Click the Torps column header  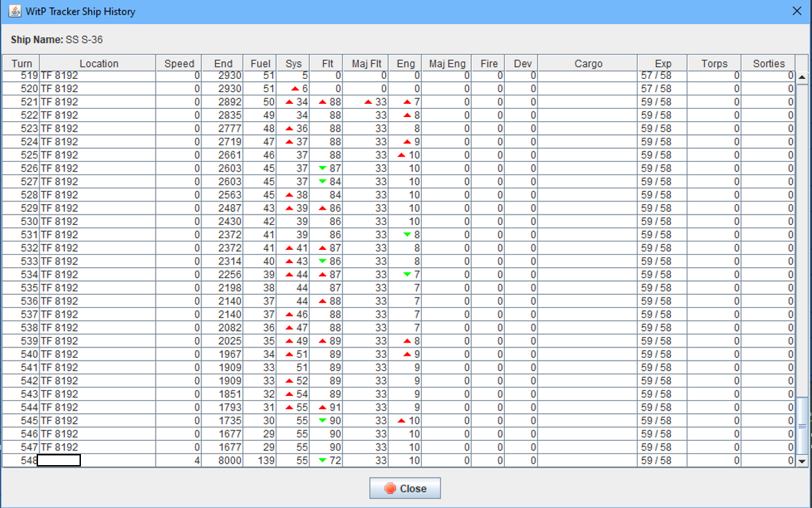[714, 64]
